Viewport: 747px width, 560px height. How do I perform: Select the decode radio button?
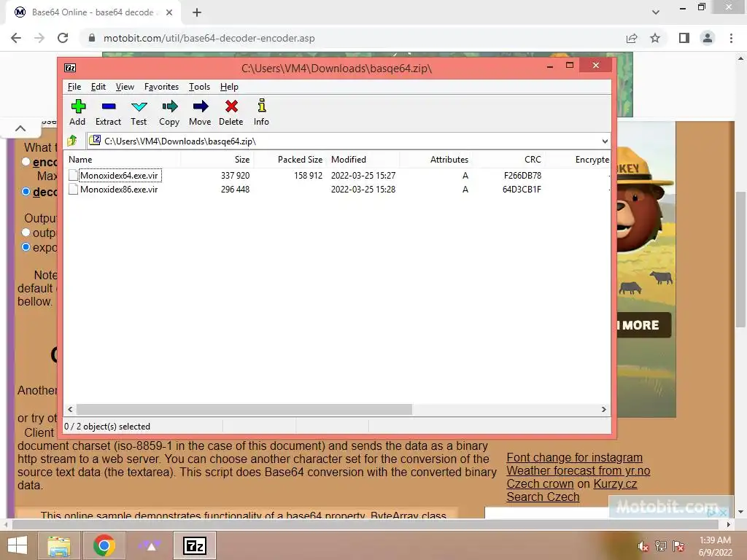pos(26,192)
